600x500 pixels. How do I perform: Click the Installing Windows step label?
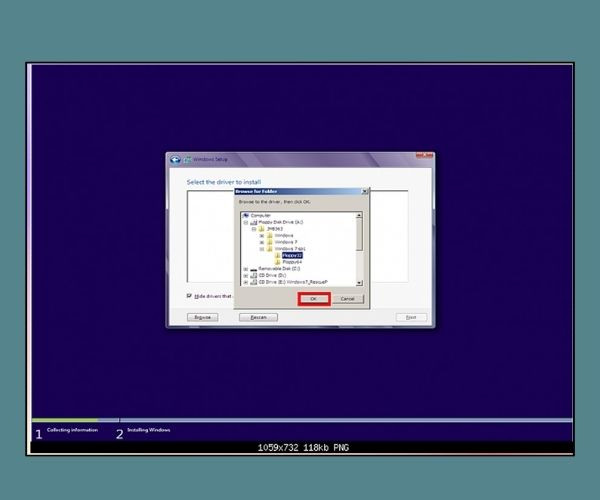[148, 430]
